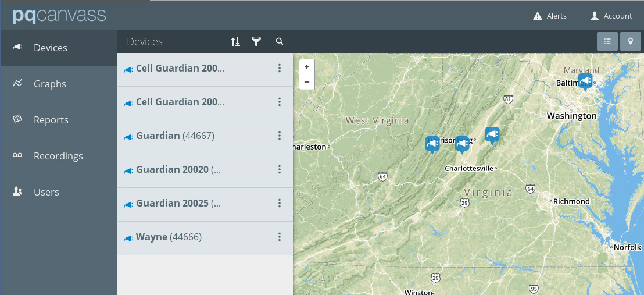
Task: Zoom in on the map
Action: [307, 67]
